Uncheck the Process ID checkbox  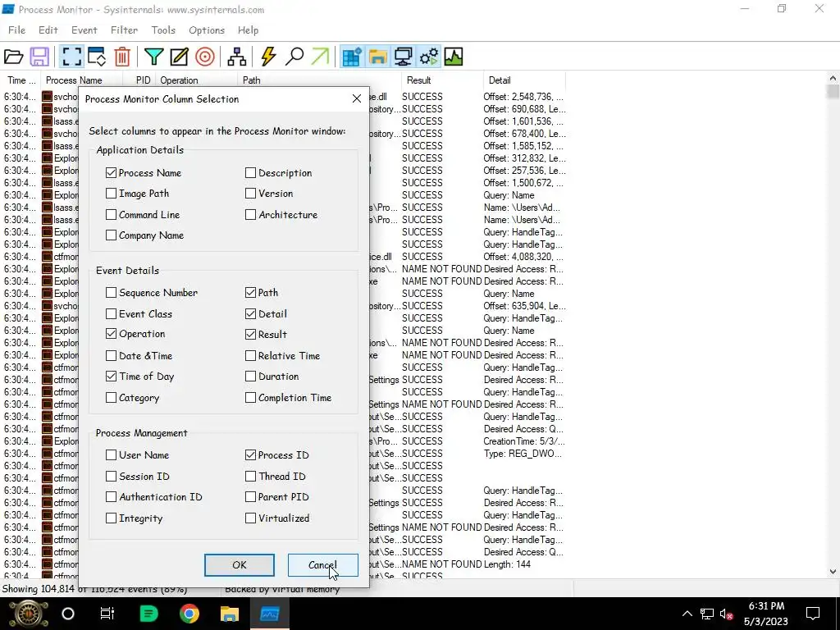(250, 454)
